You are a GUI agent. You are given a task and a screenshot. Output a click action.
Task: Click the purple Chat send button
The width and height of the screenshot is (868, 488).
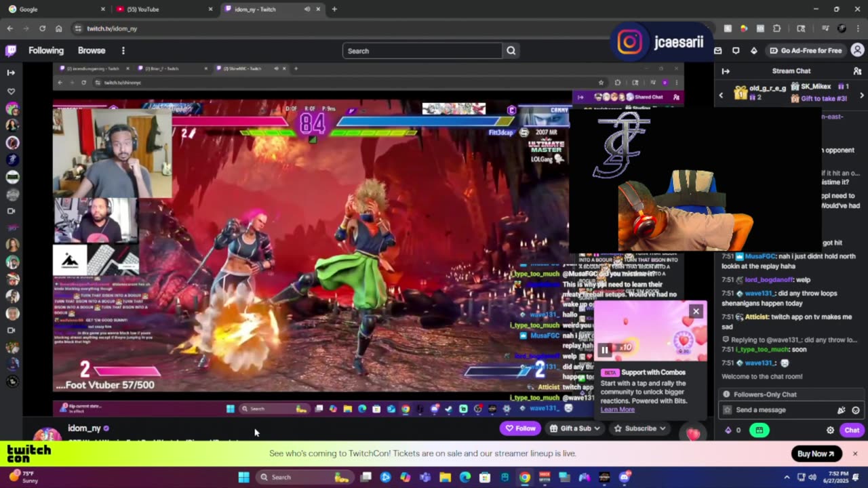(852, 430)
